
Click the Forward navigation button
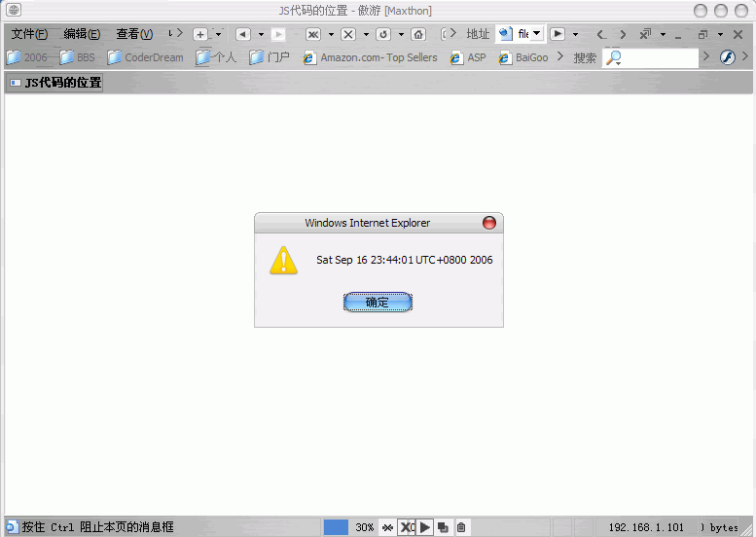[x=278, y=34]
